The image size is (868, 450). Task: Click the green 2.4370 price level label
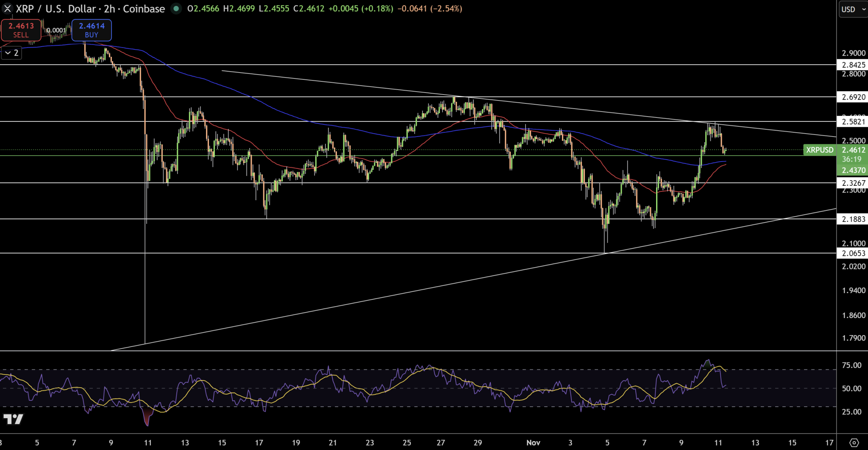pyautogui.click(x=853, y=170)
